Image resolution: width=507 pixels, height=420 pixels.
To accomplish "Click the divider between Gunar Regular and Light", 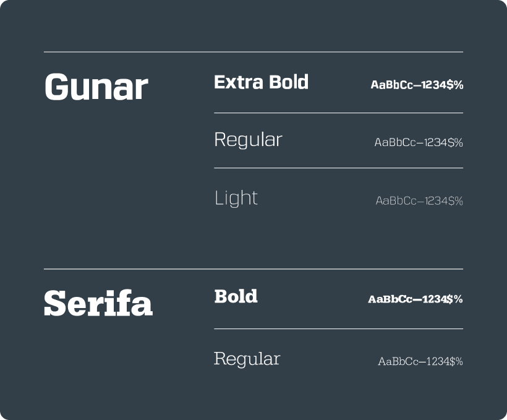I will pyautogui.click(x=338, y=168).
